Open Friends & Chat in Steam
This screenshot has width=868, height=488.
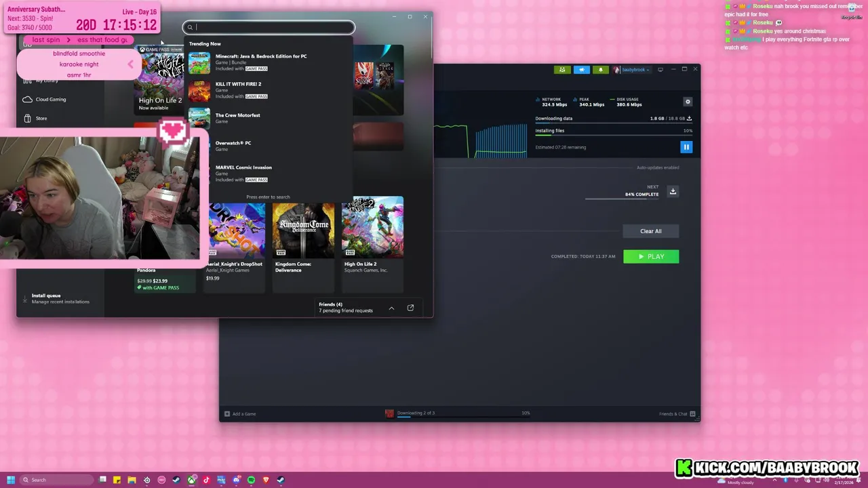(x=677, y=413)
